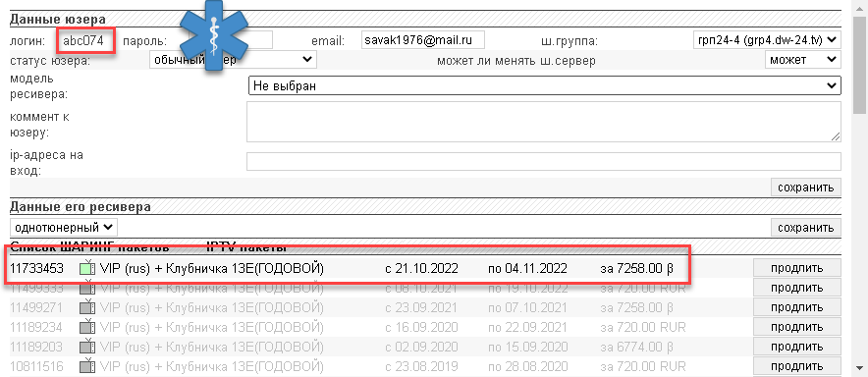This screenshot has height=377, width=868.
Task: Expand the модель ресивера 'Не выбран' dropdown
Action: [x=545, y=85]
